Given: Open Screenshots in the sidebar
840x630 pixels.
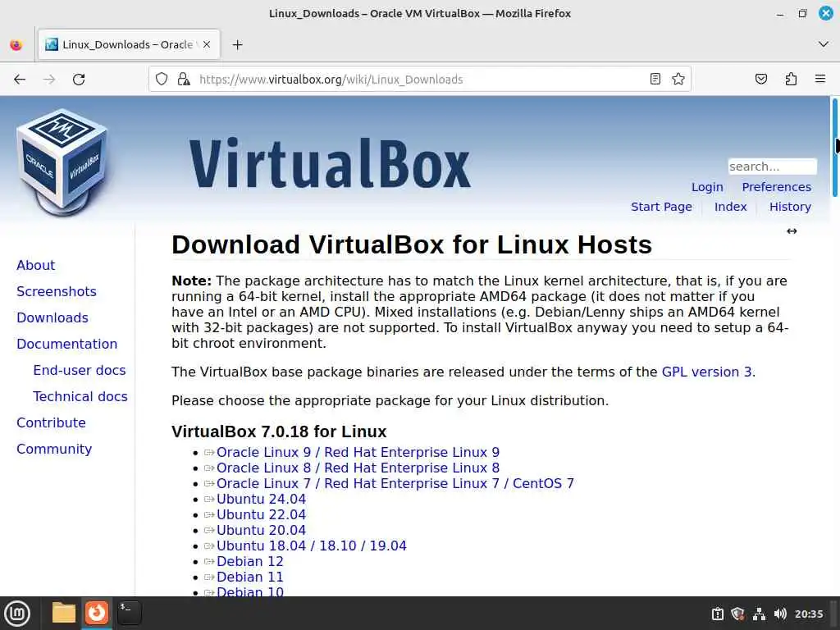Looking at the screenshot, I should 57,291.
